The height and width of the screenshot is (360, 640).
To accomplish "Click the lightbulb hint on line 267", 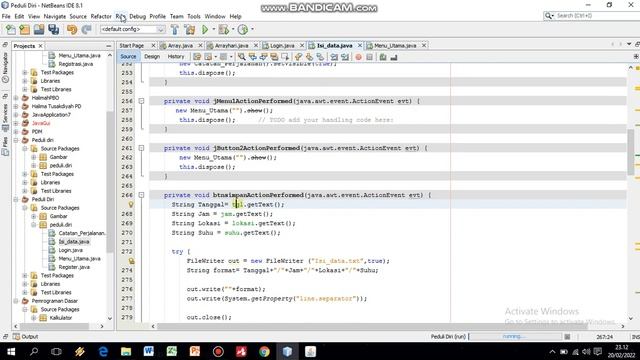I will point(131,204).
